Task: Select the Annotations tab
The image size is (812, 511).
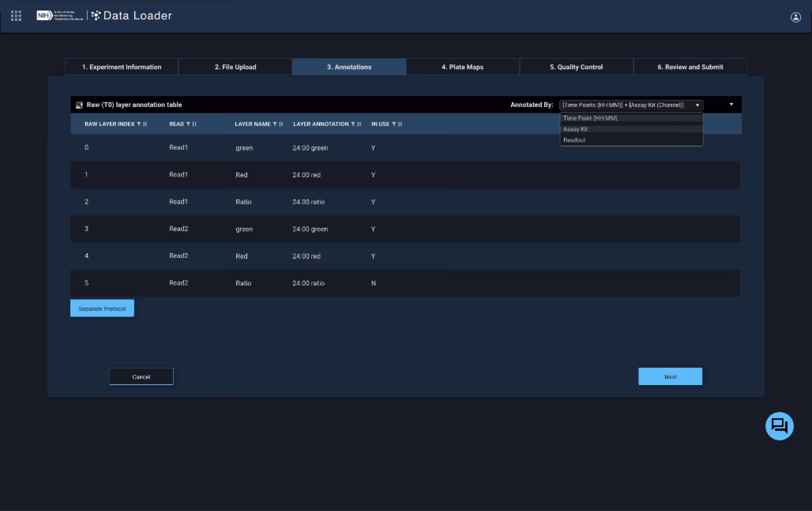Action: click(x=349, y=67)
